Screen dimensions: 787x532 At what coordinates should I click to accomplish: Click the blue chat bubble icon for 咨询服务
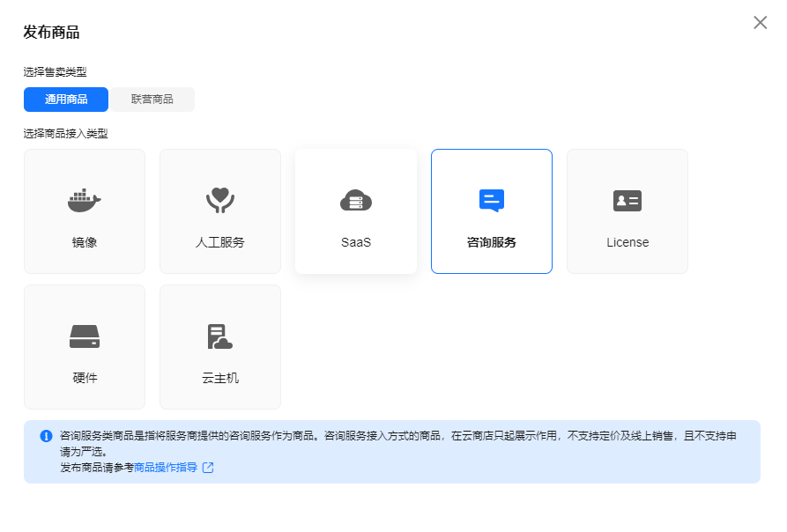tap(492, 201)
